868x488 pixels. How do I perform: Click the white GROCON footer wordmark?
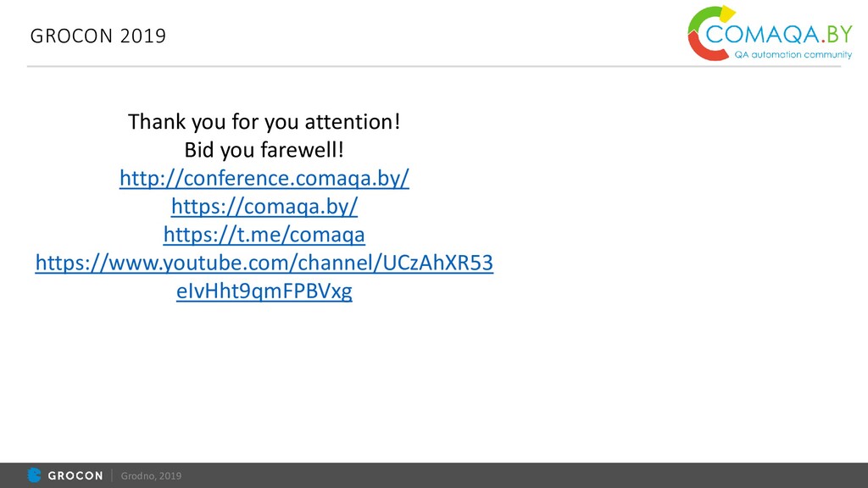coord(75,476)
